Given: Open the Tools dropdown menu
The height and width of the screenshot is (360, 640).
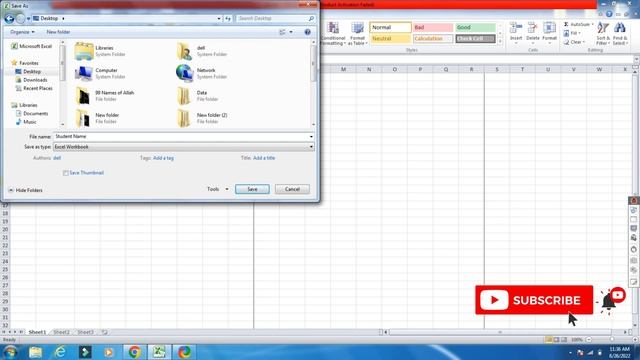Looking at the screenshot, I should pos(218,189).
